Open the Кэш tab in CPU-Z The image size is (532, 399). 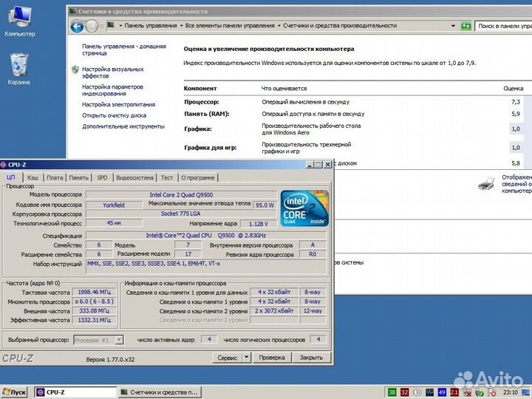[x=33, y=177]
